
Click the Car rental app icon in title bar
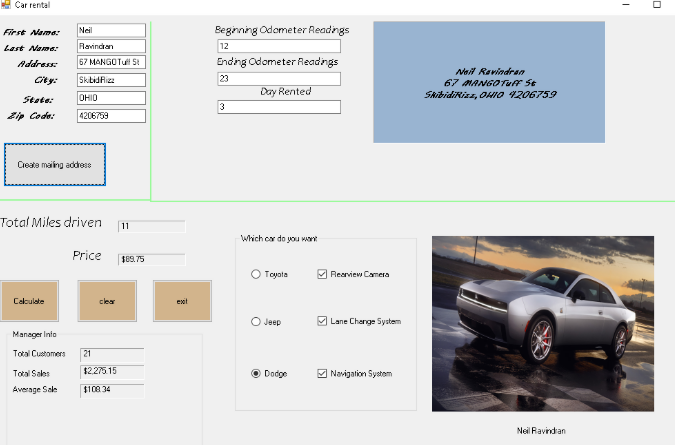[6, 5]
